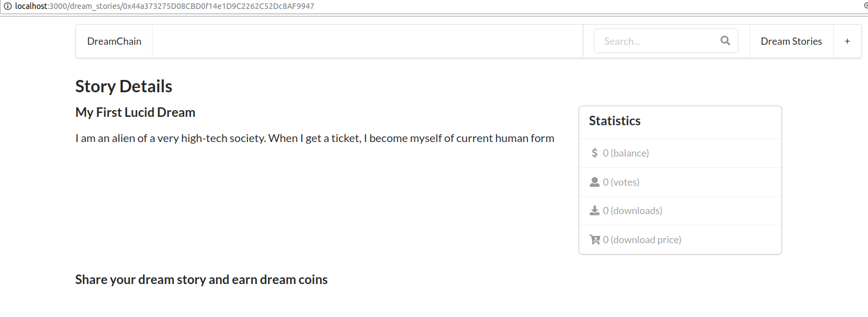
Task: Click the downloads tray icon
Action: click(594, 211)
